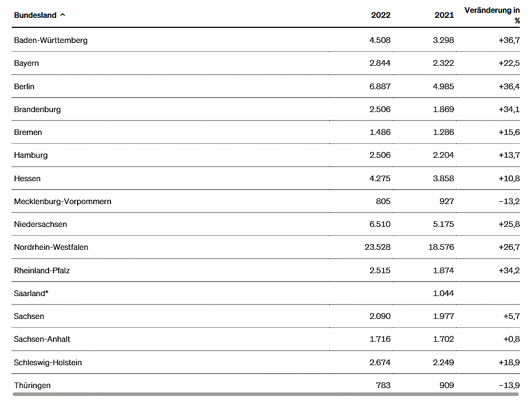Viewport: 532px width, 402px height.
Task: Click Hessen's 2021 value 3.858
Action: (x=443, y=178)
